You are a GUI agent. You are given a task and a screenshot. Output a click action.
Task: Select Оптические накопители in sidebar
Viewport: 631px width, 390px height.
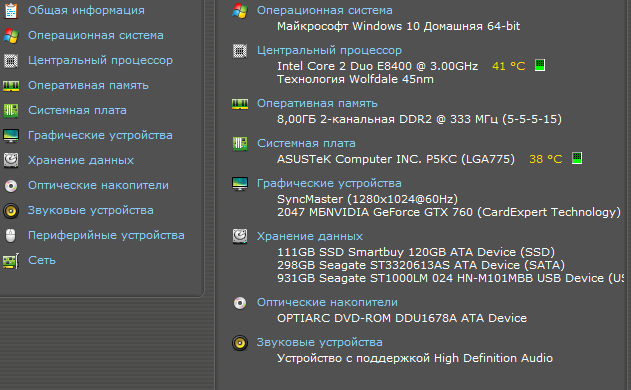(98, 185)
